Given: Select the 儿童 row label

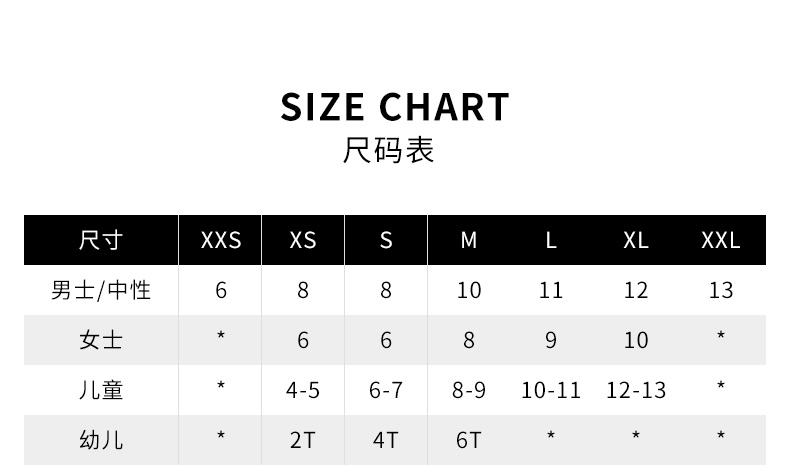Looking at the screenshot, I should pos(101,390).
